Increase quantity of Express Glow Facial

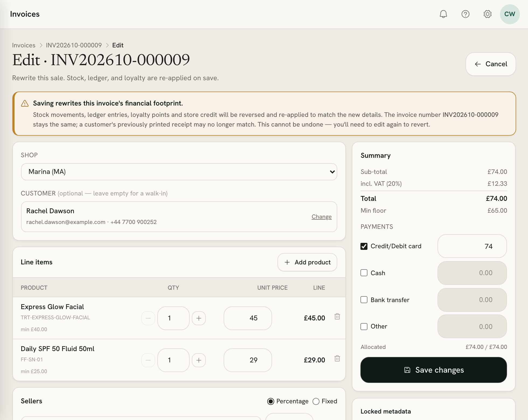coord(199,318)
